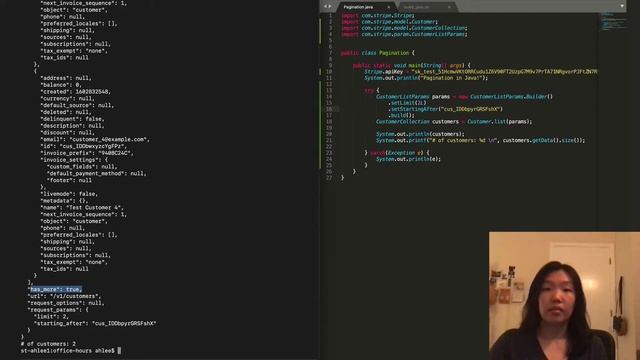Image resolution: width=640 pixels, height=360 pixels.
Task: Click .setStartingAfter("cus_IDDbpyrGRSFshX") in editor
Action: [445, 109]
